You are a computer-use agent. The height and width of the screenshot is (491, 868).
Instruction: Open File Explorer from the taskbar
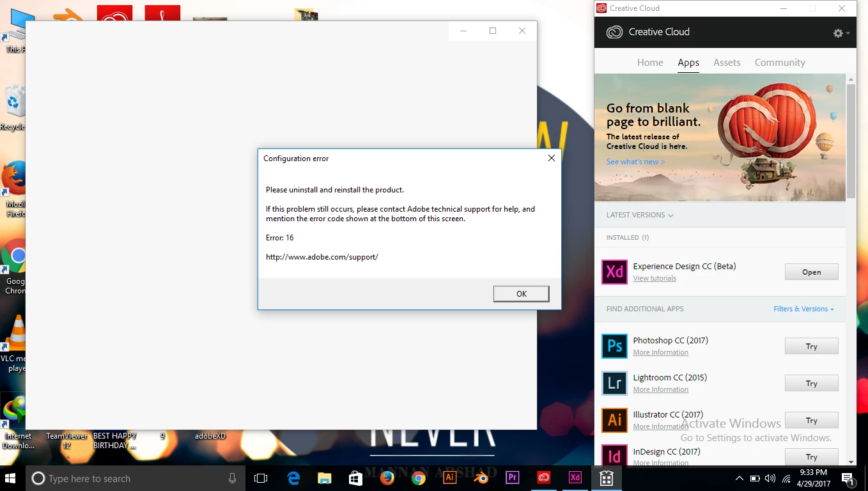[325, 478]
